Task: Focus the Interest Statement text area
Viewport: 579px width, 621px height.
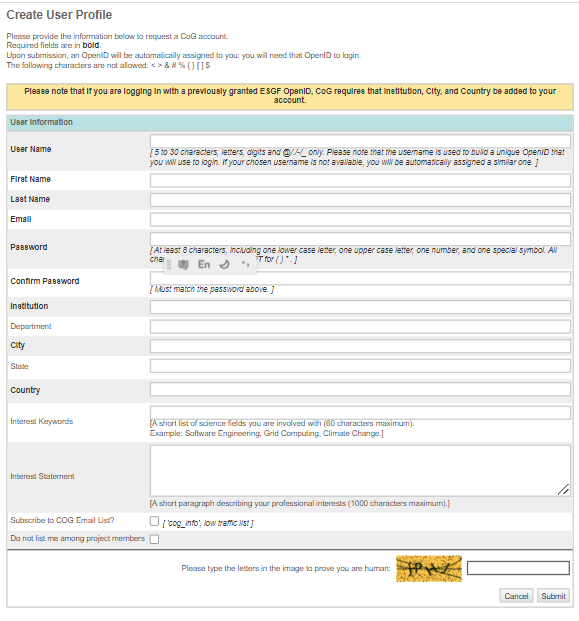Action: pos(360,471)
